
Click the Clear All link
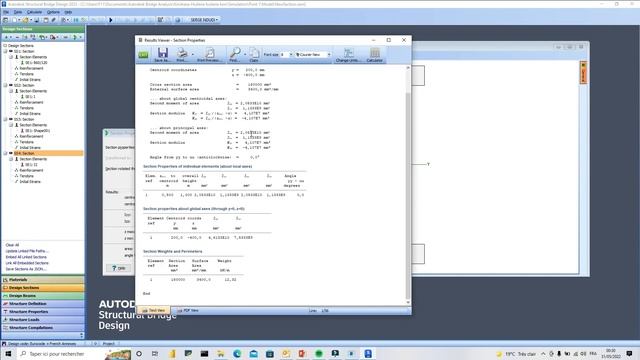click(x=12, y=245)
